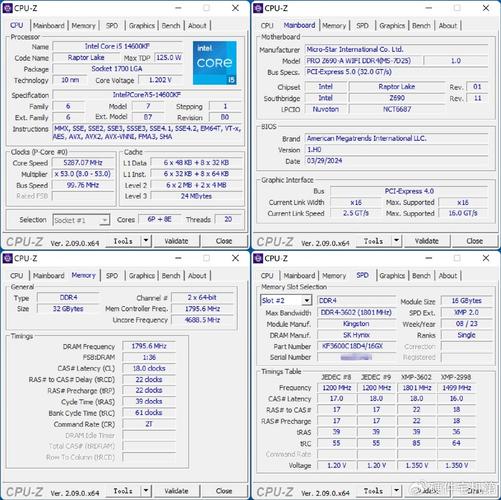
Task: Click the Command Rate value 2T
Action: 149,424
